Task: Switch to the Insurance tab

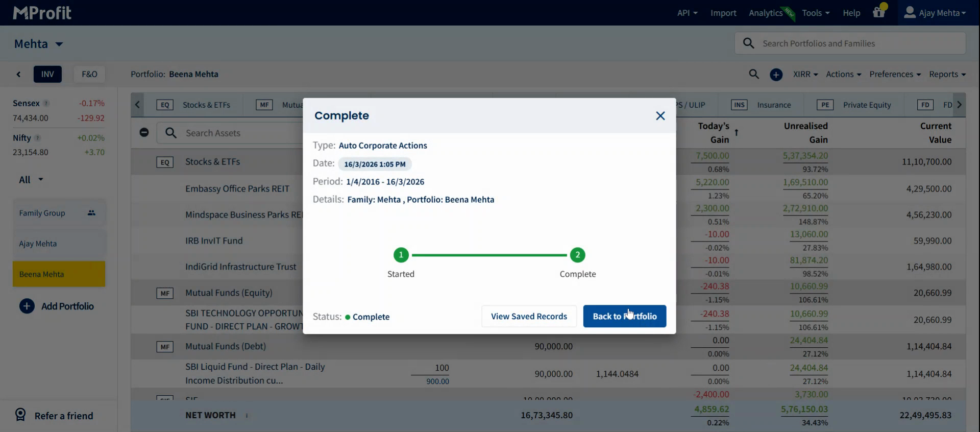Action: click(x=761, y=105)
